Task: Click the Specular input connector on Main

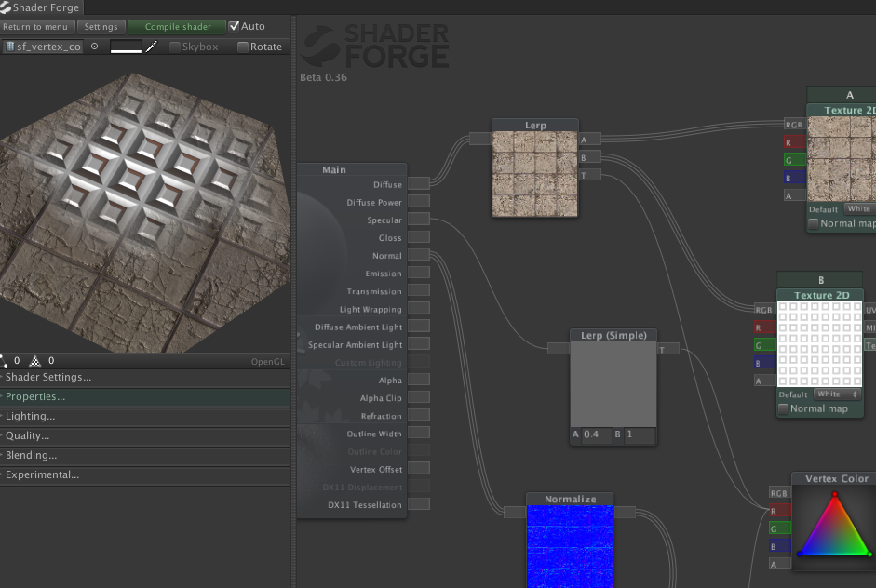Action: pyautogui.click(x=419, y=219)
